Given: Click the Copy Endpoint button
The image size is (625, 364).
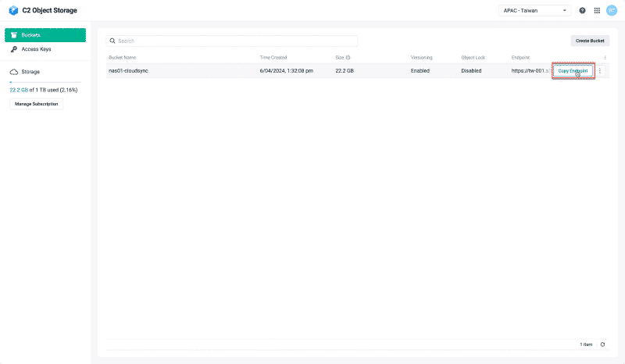Looking at the screenshot, I should (x=573, y=71).
